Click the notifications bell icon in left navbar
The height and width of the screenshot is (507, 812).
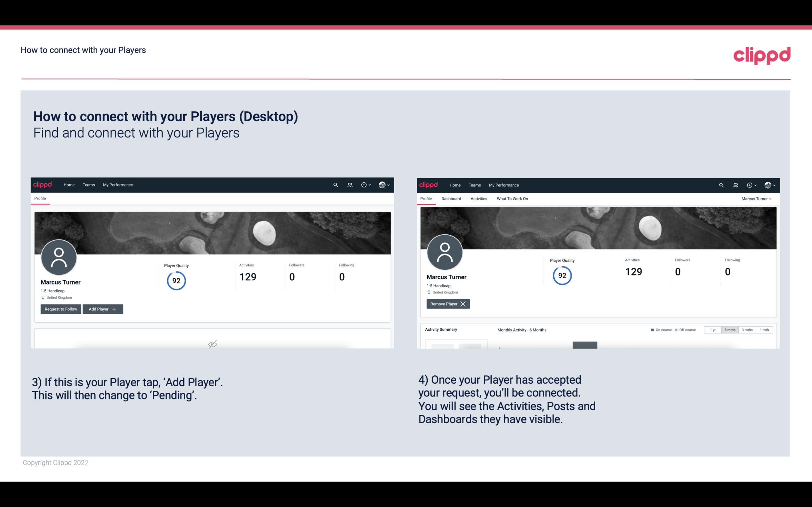tap(350, 184)
